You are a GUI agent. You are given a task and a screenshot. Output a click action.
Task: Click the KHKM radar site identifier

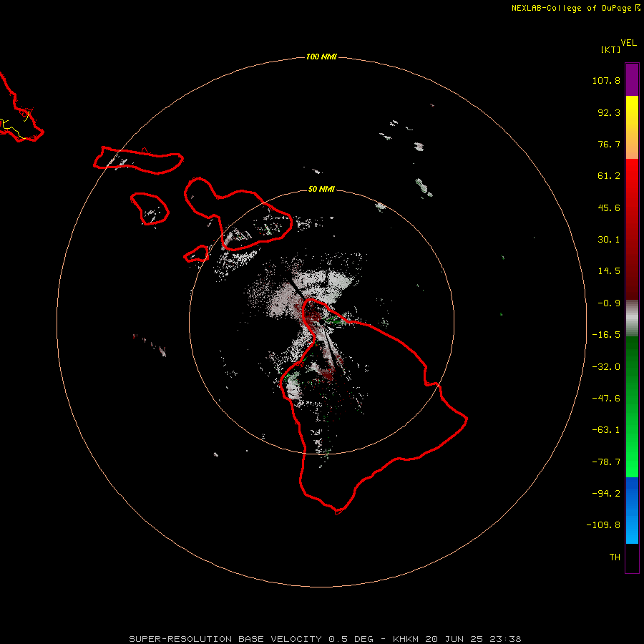[x=406, y=639]
